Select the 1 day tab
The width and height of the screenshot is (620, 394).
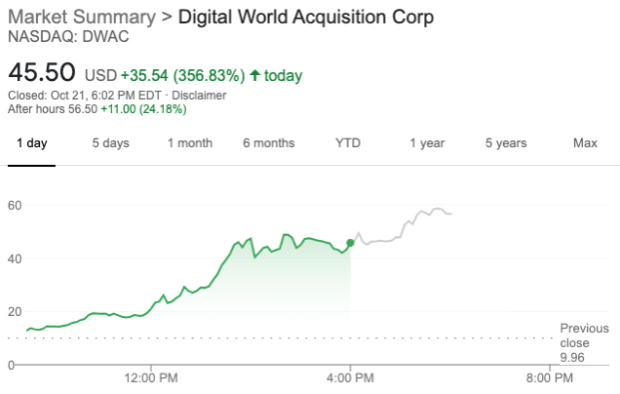(32, 143)
